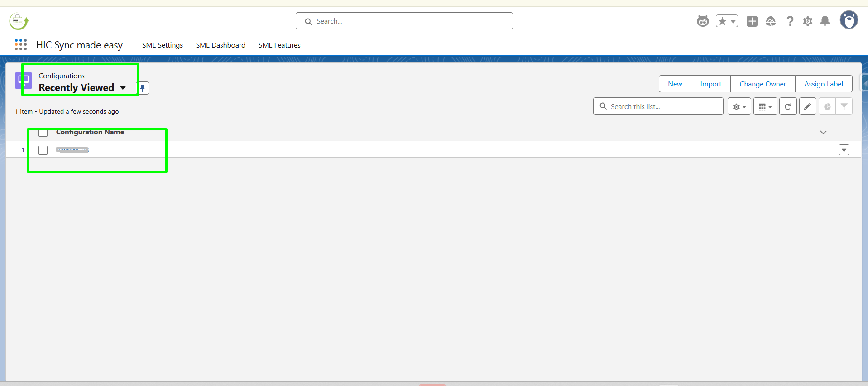Open the Setup gear menu
The image size is (868, 386).
tap(808, 21)
